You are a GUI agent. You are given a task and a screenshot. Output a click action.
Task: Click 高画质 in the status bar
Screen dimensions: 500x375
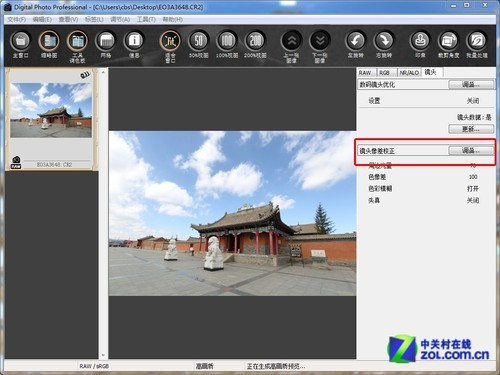point(204,366)
